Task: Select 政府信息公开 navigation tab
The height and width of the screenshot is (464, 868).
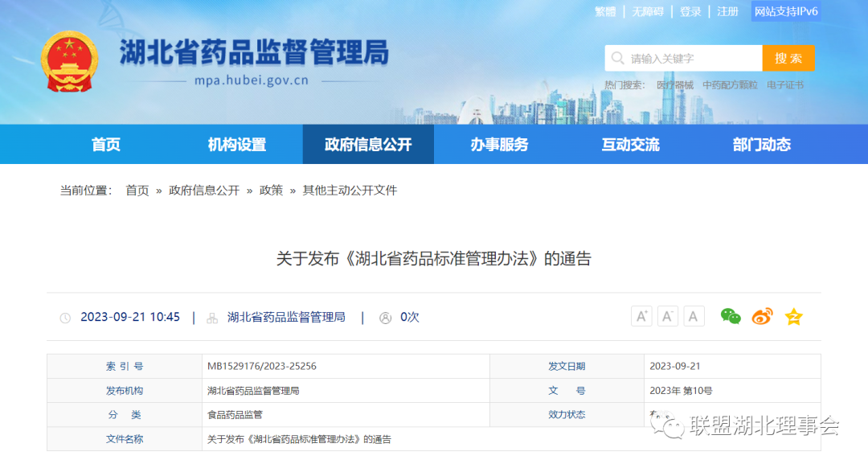Action: 368,145
